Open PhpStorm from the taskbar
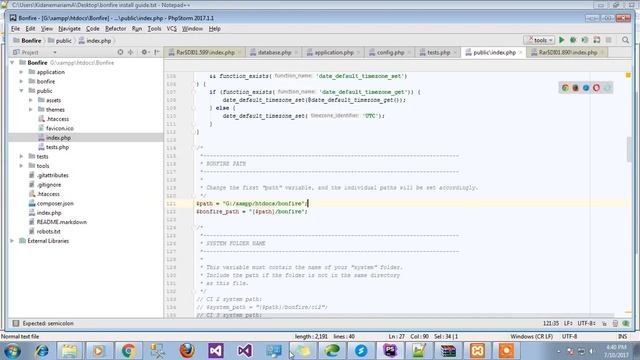This screenshot has height=360, width=640. [x=390, y=351]
